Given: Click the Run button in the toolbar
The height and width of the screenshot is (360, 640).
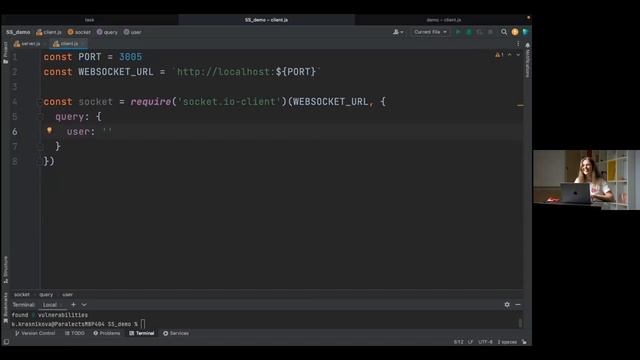Looking at the screenshot, I should click(x=458, y=32).
